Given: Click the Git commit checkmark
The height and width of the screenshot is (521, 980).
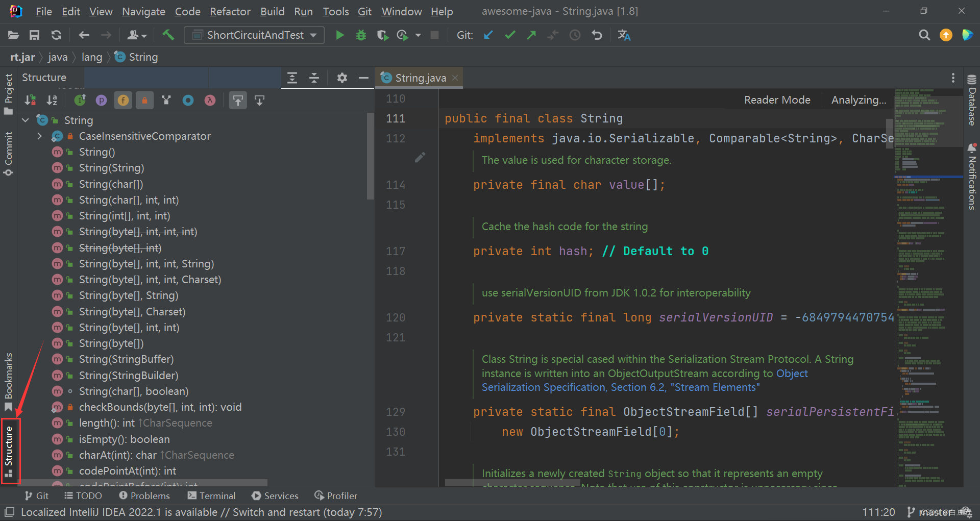Looking at the screenshot, I should coord(510,35).
